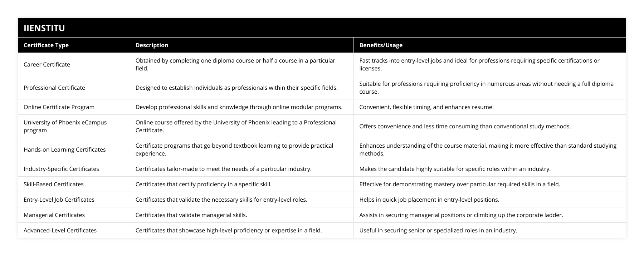Click the IIENSTITU title heading

(44, 28)
